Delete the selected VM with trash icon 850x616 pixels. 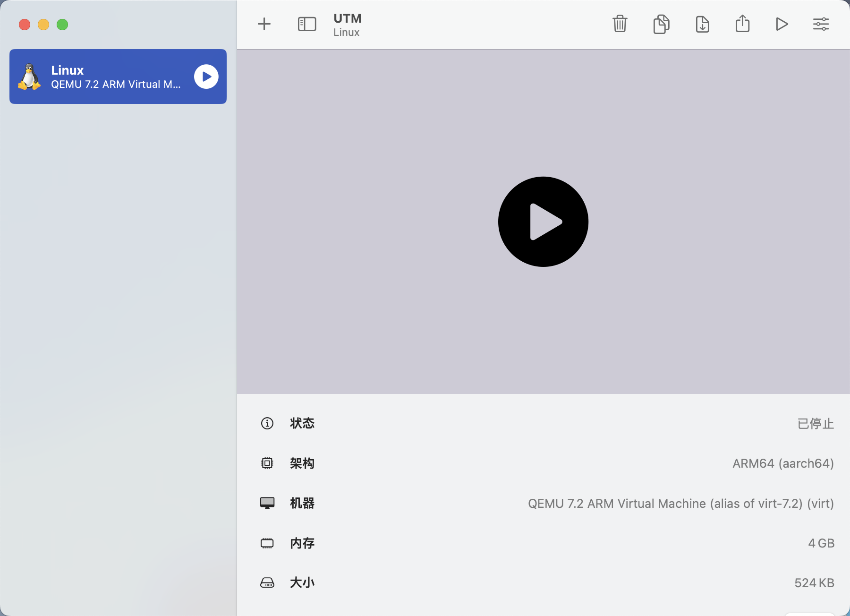click(x=620, y=24)
